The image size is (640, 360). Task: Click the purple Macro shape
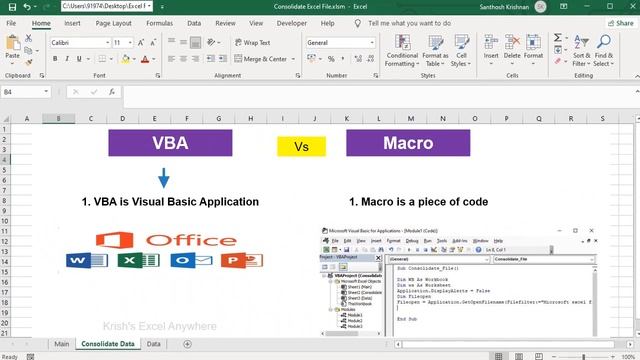[408, 143]
